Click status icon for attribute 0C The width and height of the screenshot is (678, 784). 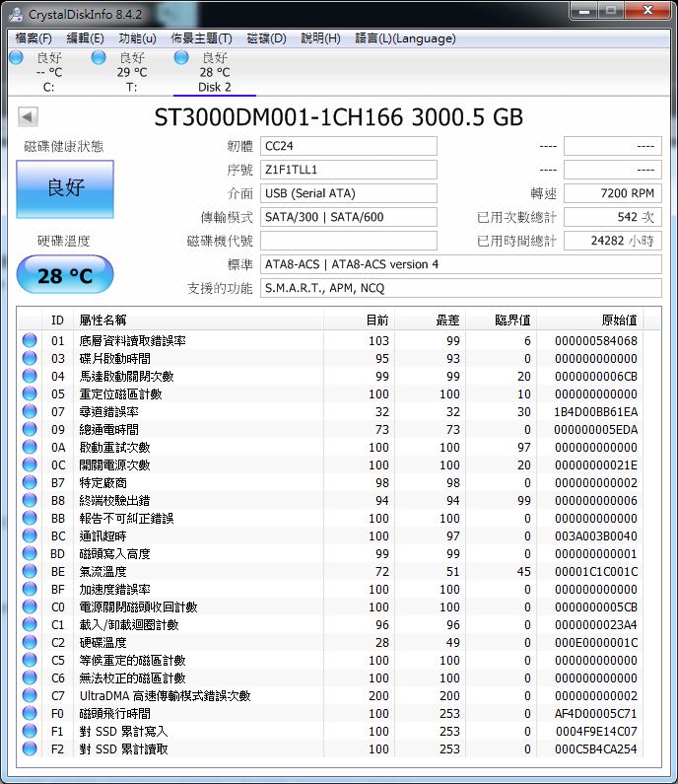click(x=30, y=464)
